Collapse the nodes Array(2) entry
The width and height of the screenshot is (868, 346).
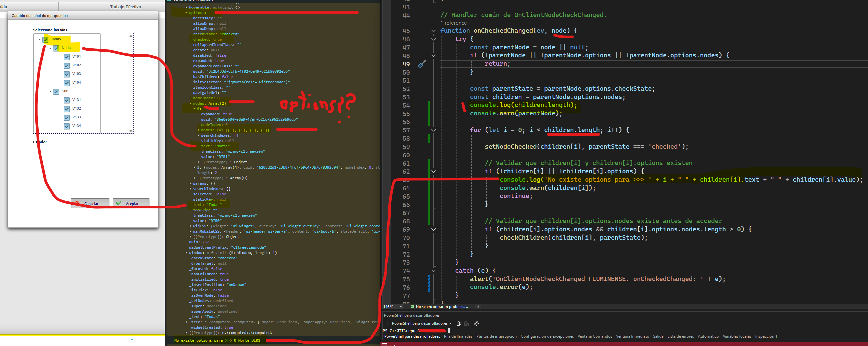190,104
